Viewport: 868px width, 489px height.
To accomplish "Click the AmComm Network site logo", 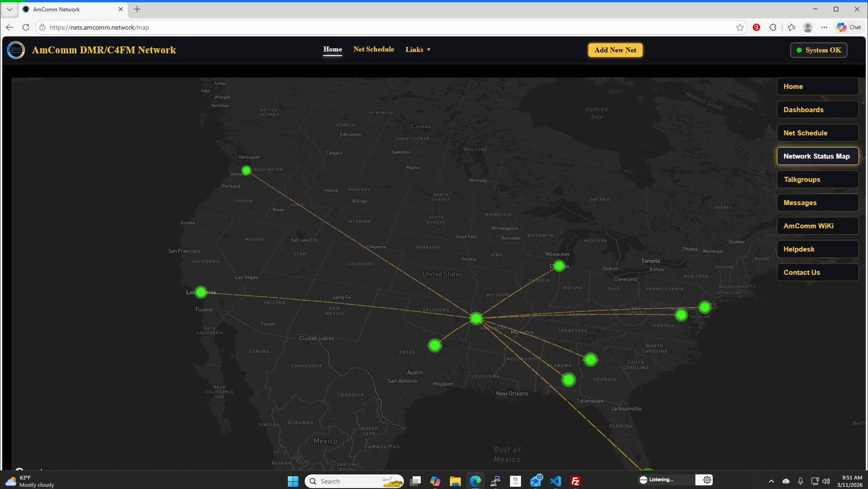I will point(16,50).
